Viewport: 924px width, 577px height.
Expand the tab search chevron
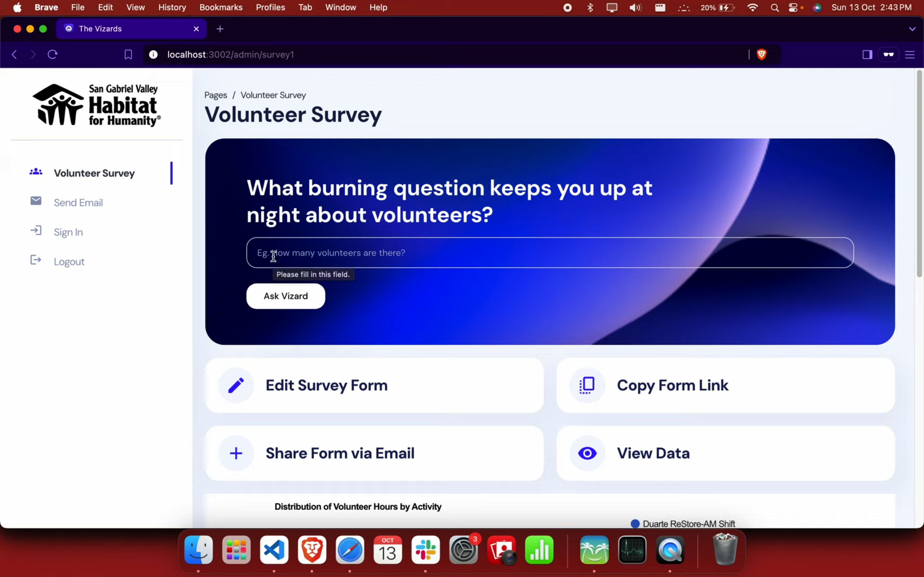912,29
